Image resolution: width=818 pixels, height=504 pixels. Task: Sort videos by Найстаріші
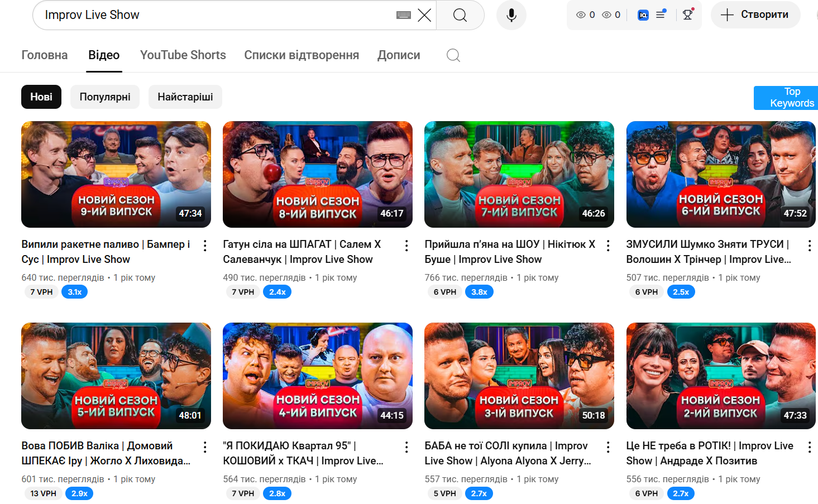point(185,97)
